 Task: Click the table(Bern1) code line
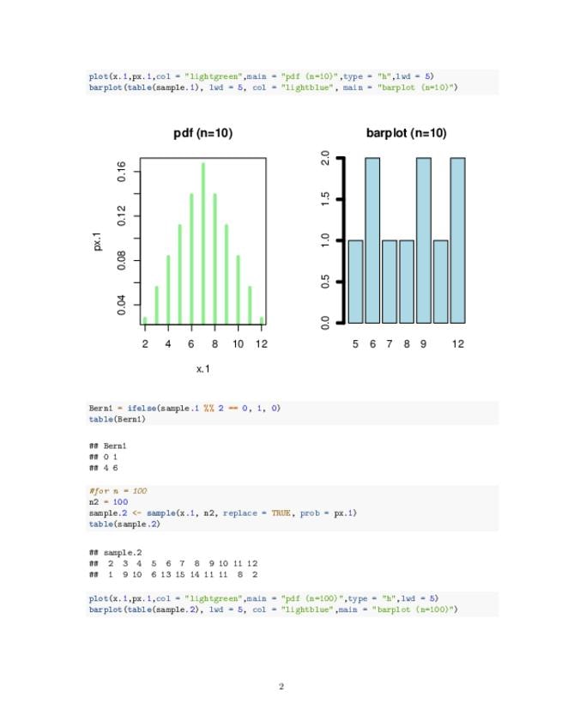pyautogui.click(x=117, y=419)
